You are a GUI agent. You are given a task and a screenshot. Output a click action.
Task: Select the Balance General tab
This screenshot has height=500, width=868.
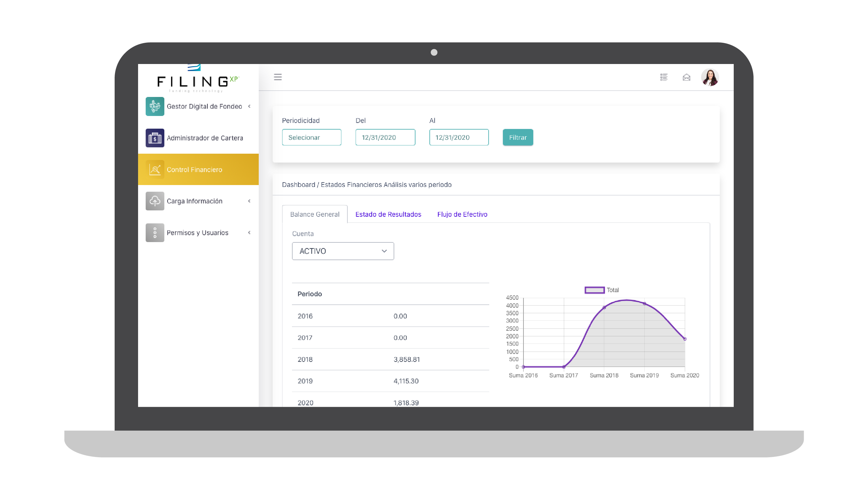click(314, 214)
